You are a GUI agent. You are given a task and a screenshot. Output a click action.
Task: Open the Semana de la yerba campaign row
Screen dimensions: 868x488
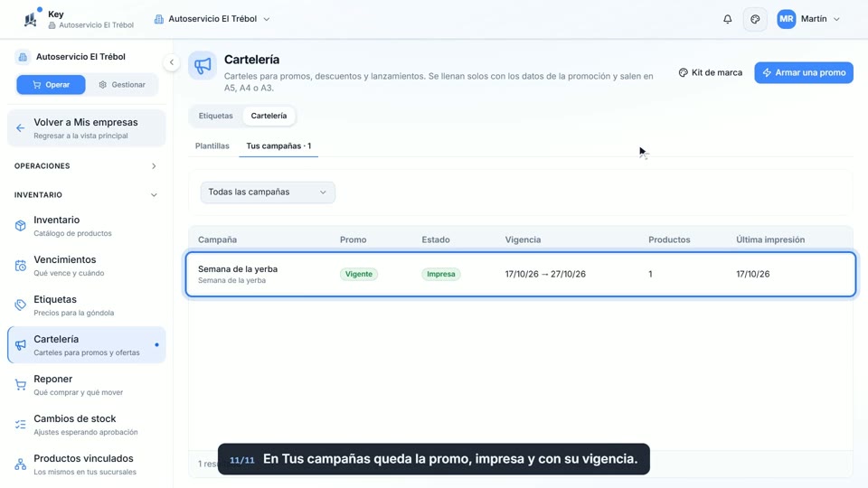[521, 275]
